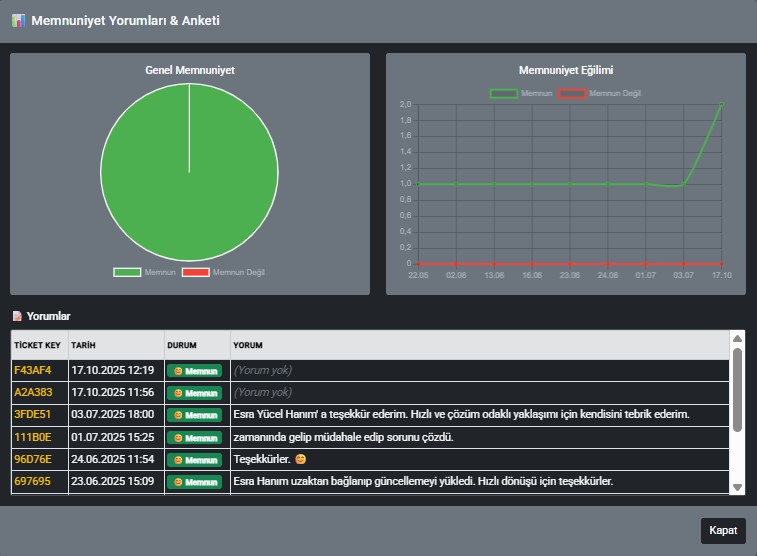The image size is (757, 556).
Task: Click the Memnun badge in row 96D76E
Action: pyautogui.click(x=194, y=460)
